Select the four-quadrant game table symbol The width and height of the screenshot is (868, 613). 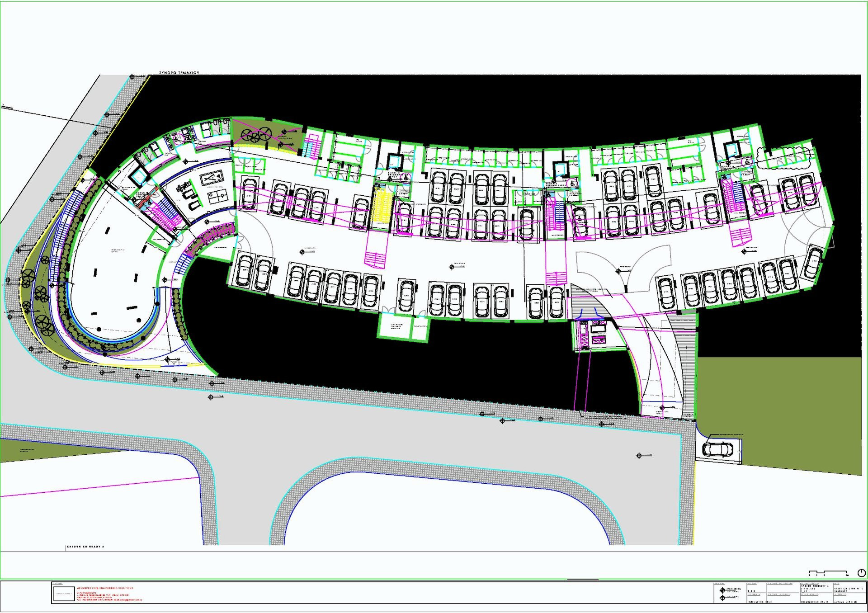point(217,196)
